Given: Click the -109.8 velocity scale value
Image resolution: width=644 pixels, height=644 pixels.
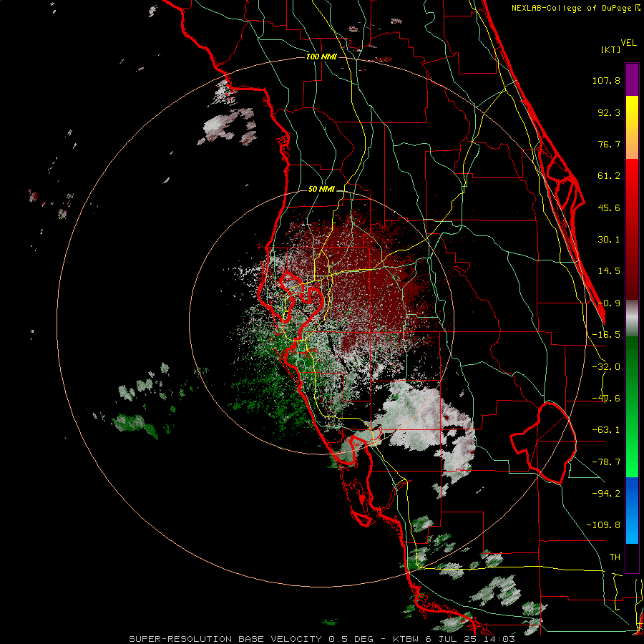Looking at the screenshot, I should (x=603, y=525).
